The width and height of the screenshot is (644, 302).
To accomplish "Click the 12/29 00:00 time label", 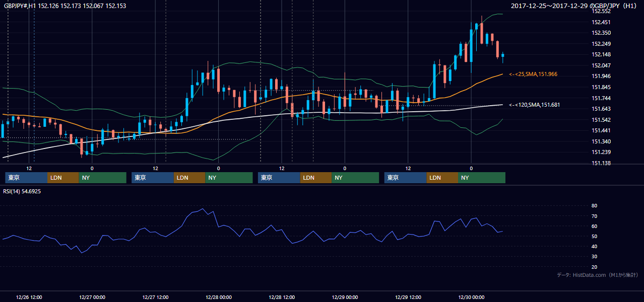I will click(x=345, y=297).
